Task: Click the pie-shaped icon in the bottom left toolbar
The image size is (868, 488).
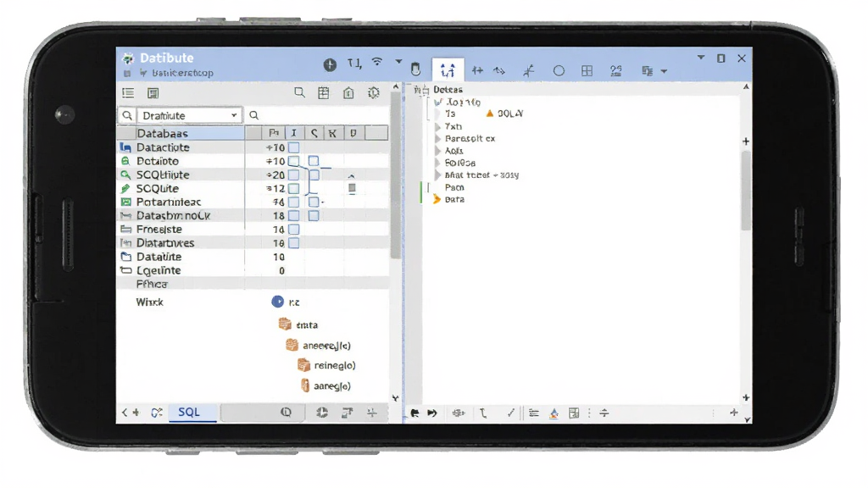Action: coord(321,413)
